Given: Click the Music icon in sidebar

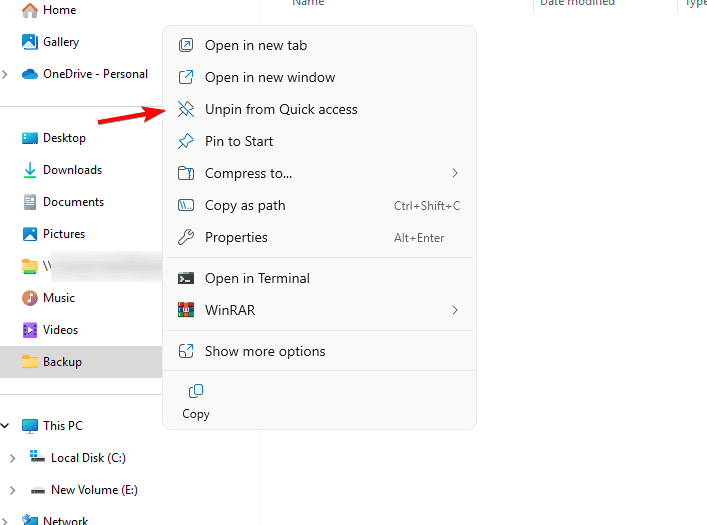Looking at the screenshot, I should 30,298.
